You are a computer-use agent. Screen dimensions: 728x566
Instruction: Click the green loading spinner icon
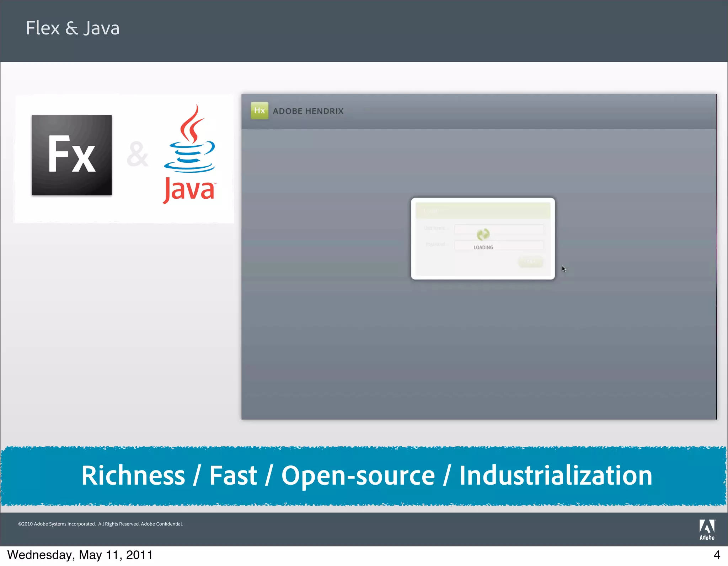point(483,235)
